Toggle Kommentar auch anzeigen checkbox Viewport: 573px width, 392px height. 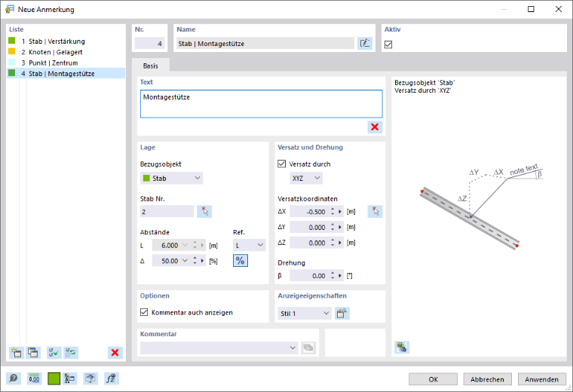144,312
